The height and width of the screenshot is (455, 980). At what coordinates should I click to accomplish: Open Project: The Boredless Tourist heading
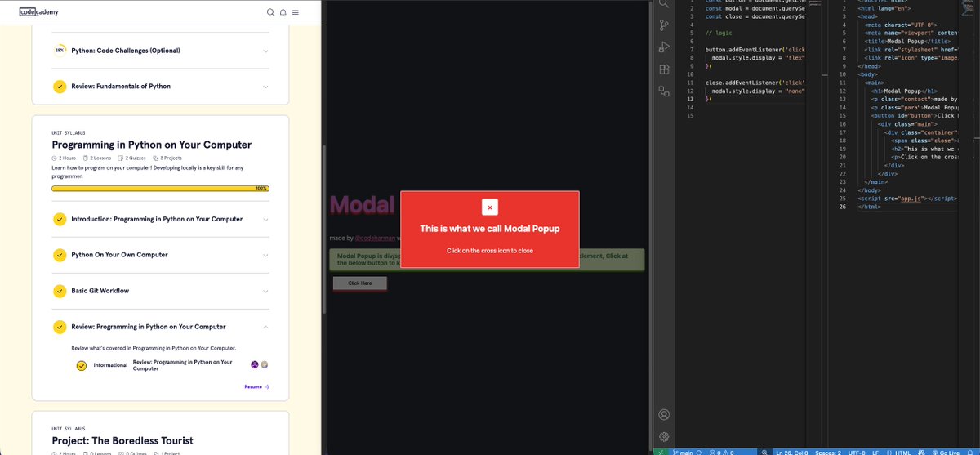[x=123, y=439]
